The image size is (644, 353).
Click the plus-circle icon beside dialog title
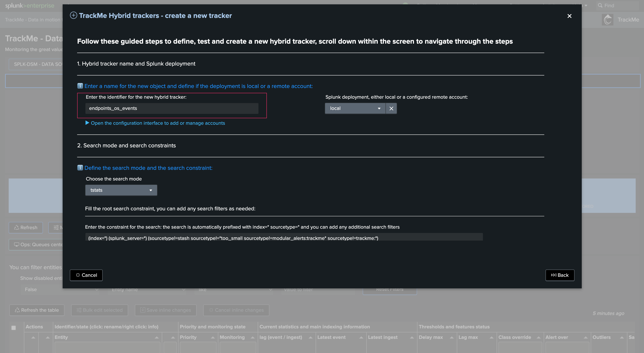(x=73, y=16)
